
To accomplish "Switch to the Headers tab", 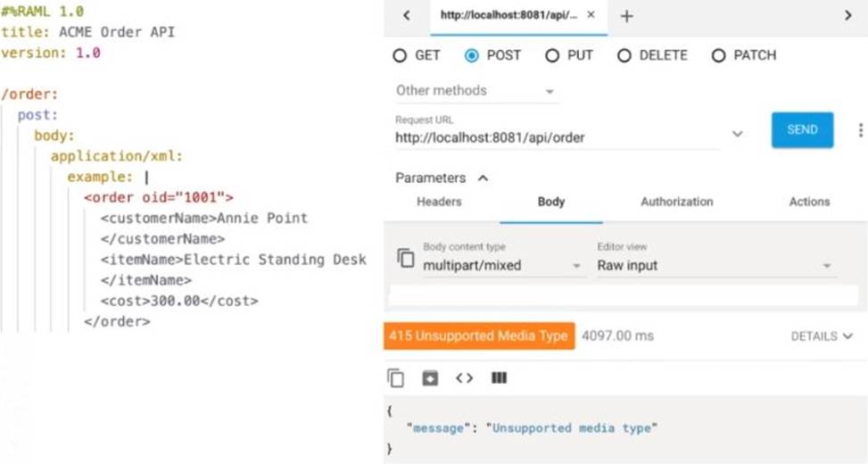I will 439,202.
